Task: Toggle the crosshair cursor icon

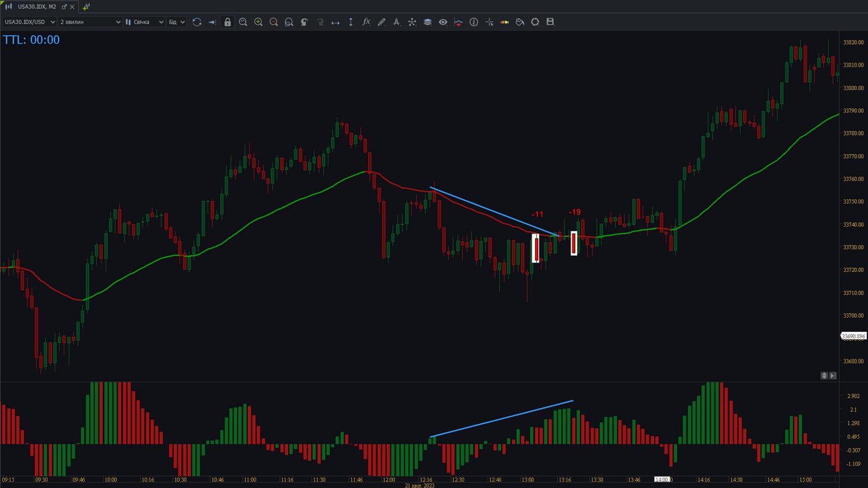Action: tap(489, 22)
